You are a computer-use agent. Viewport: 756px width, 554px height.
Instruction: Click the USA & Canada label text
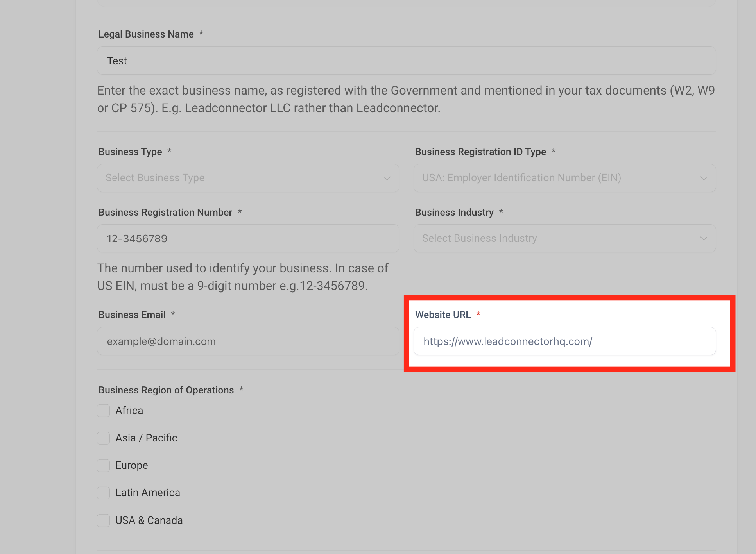(x=149, y=520)
